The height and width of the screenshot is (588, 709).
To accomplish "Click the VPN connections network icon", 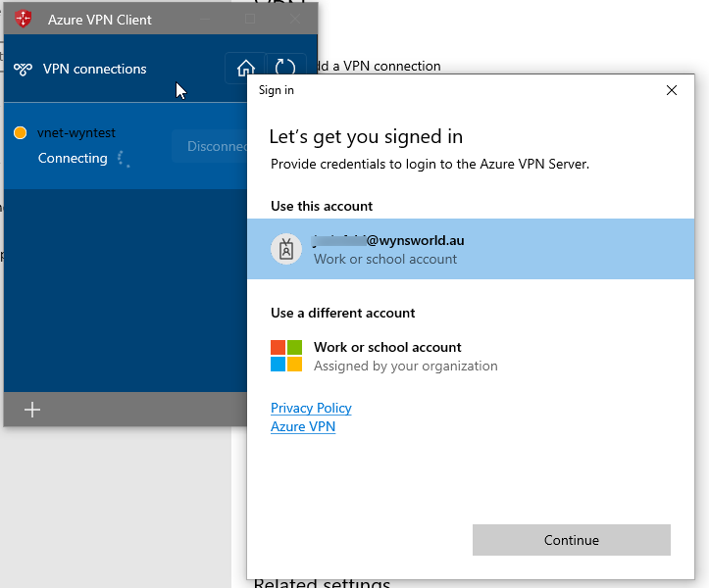I will coord(24,70).
